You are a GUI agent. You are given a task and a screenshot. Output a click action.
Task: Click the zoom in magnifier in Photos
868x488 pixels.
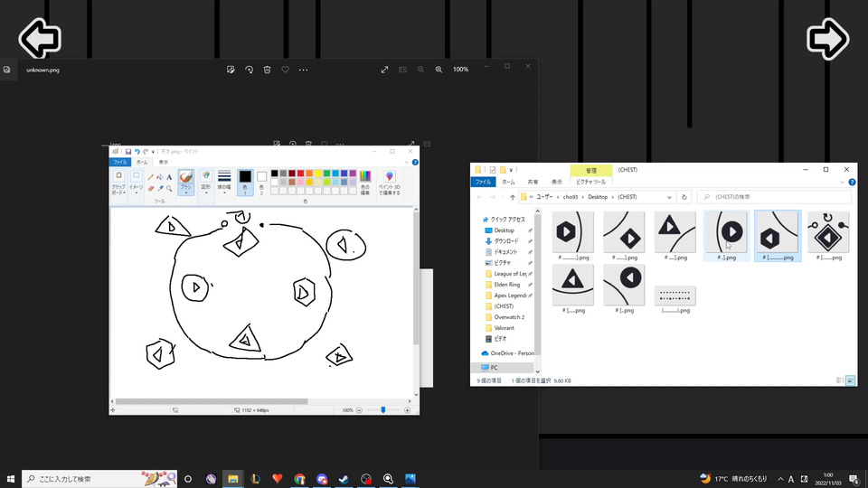point(439,70)
